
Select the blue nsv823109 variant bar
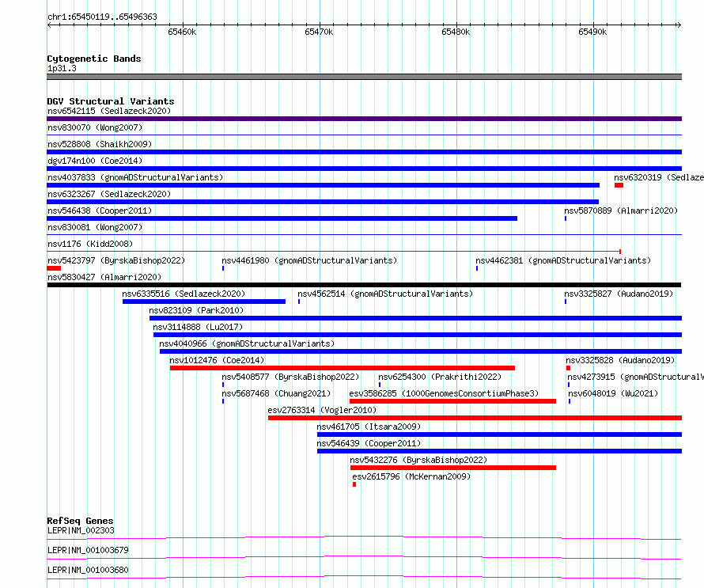tap(416, 318)
